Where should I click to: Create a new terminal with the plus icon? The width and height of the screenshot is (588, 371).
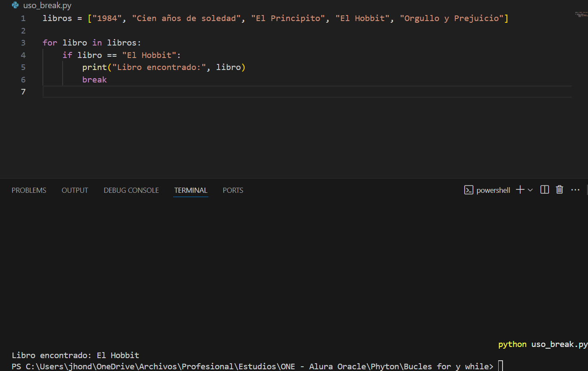pyautogui.click(x=520, y=190)
